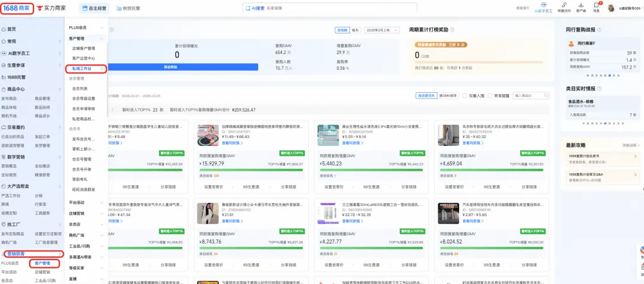This screenshot has width=644, height=284.
Task: Click help icon next to 类目实时情报
Action: [x=599, y=89]
